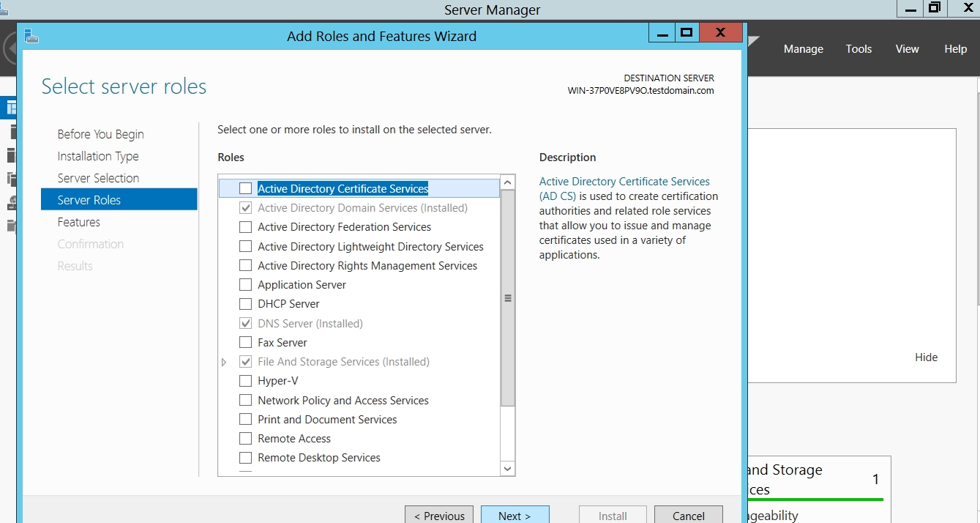Open Dashboard from Server Manager's sidebar icon
The height and width of the screenshot is (523, 980).
click(x=11, y=108)
